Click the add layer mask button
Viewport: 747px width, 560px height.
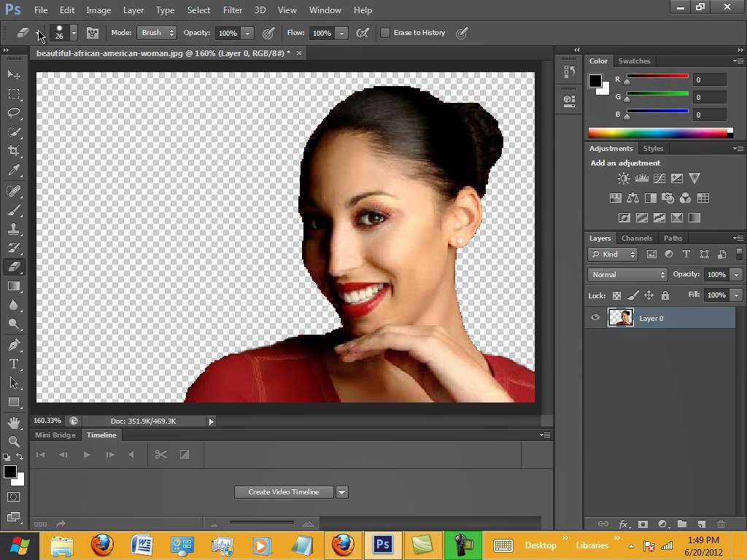click(643, 524)
